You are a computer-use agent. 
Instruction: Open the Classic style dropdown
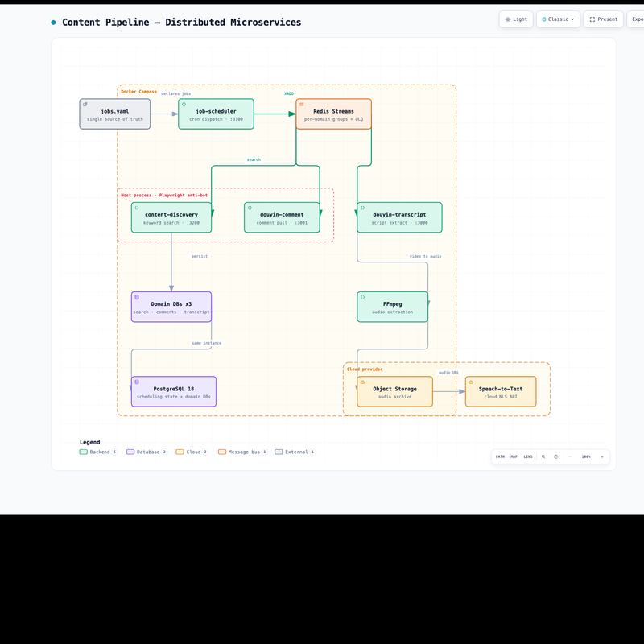click(558, 19)
